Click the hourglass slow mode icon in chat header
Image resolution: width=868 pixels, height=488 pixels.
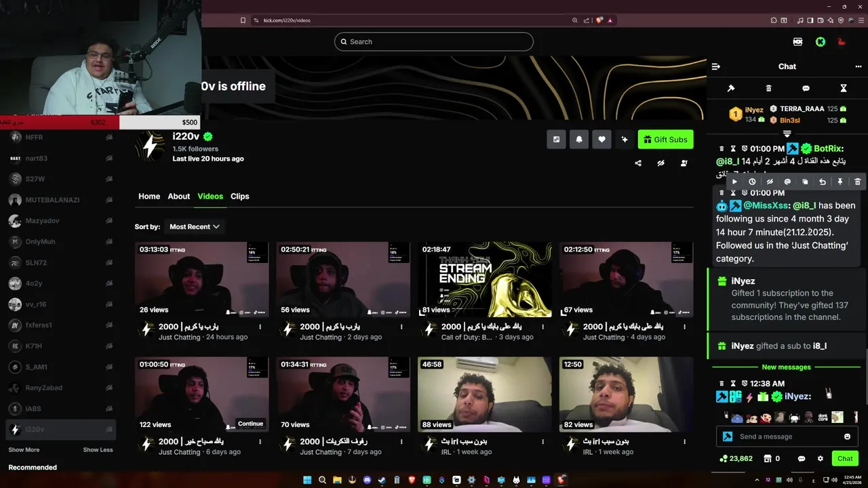tap(844, 88)
